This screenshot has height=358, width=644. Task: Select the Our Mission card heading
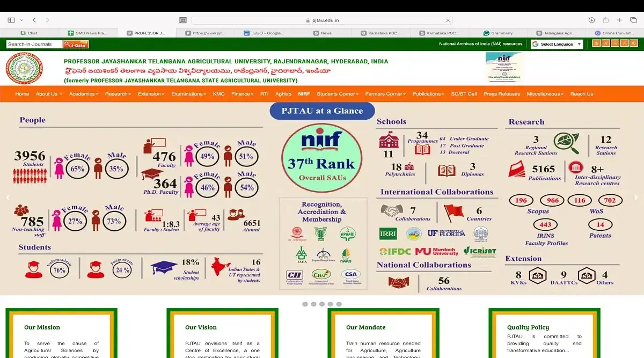(x=42, y=327)
